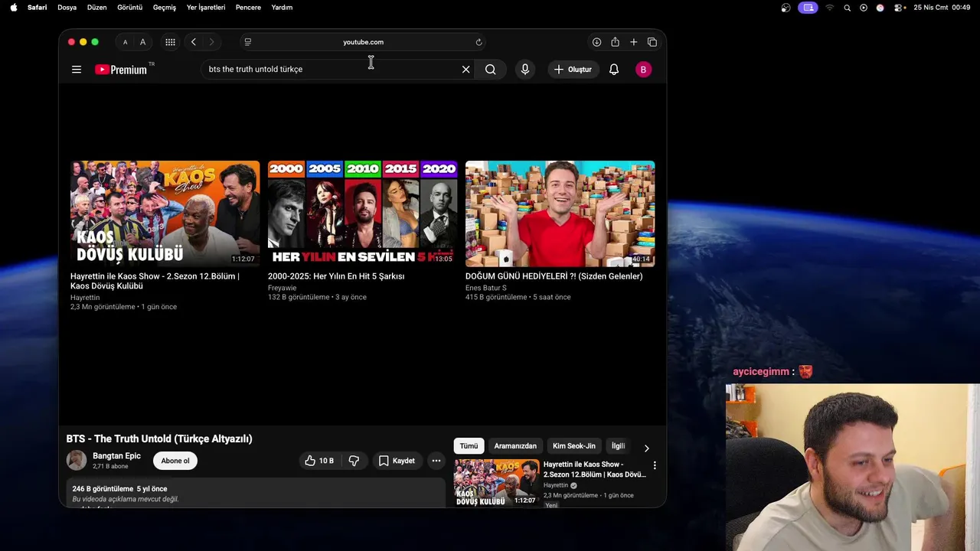Open a new Safari tab
The width and height of the screenshot is (980, 551).
click(633, 42)
